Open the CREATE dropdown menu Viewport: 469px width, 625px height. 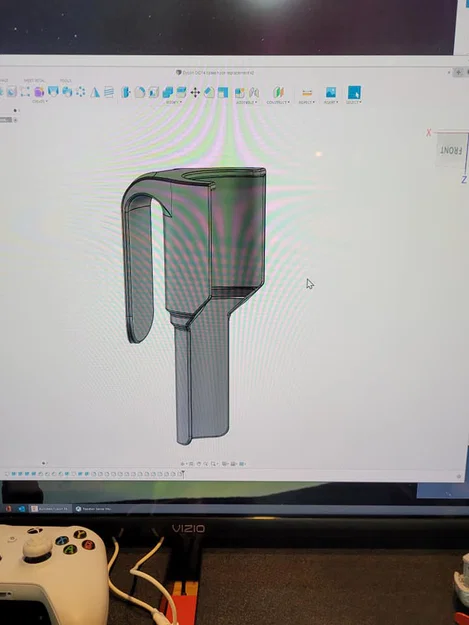(40, 101)
